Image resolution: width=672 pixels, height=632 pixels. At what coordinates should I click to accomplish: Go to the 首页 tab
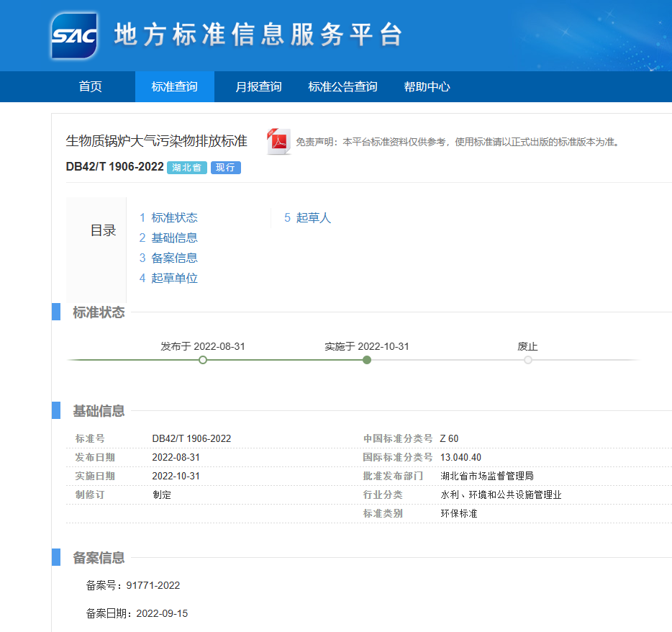point(91,87)
